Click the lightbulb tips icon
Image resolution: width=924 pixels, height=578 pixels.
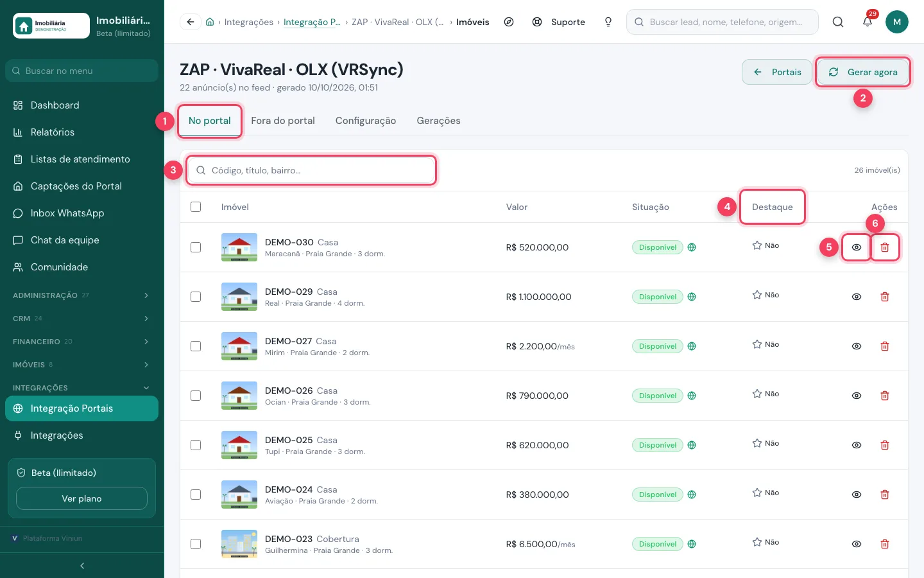pyautogui.click(x=608, y=22)
